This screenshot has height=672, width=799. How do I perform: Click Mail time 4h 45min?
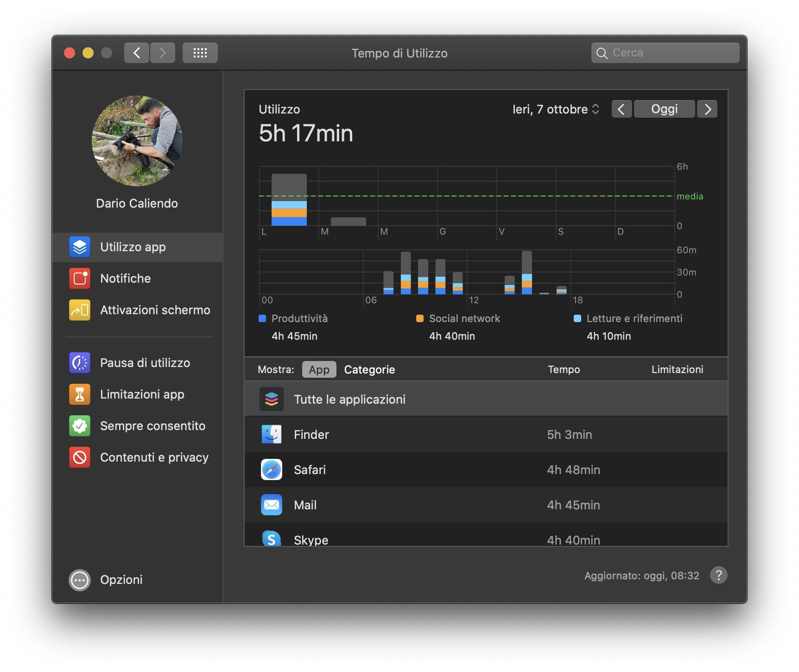[x=573, y=505]
